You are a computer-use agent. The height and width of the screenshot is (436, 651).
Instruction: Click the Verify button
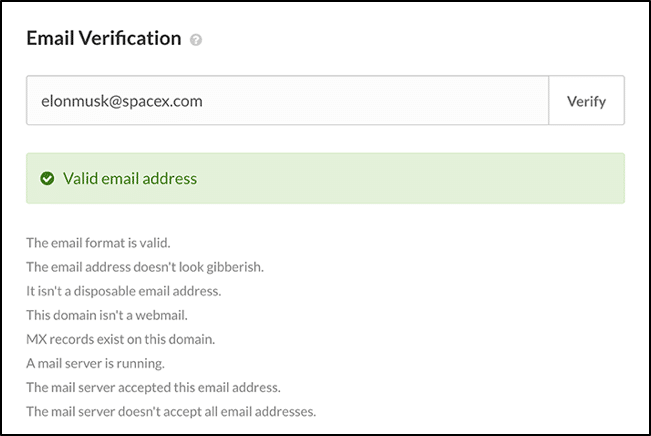point(586,100)
